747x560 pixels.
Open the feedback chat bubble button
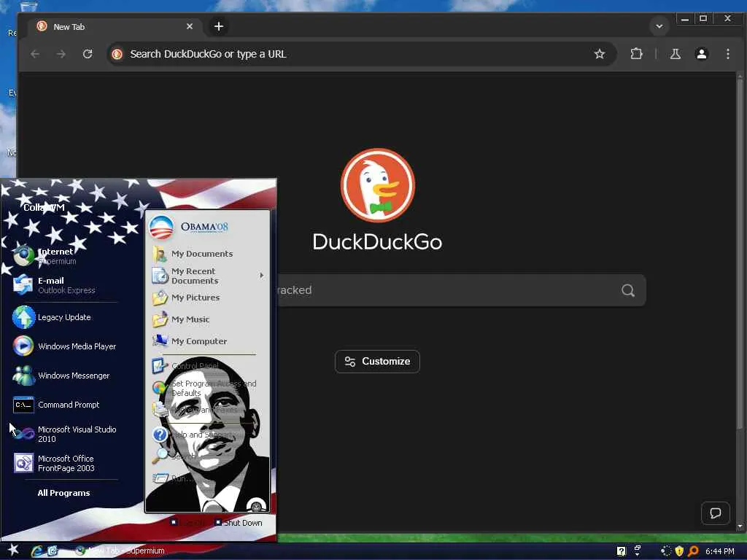point(716,513)
